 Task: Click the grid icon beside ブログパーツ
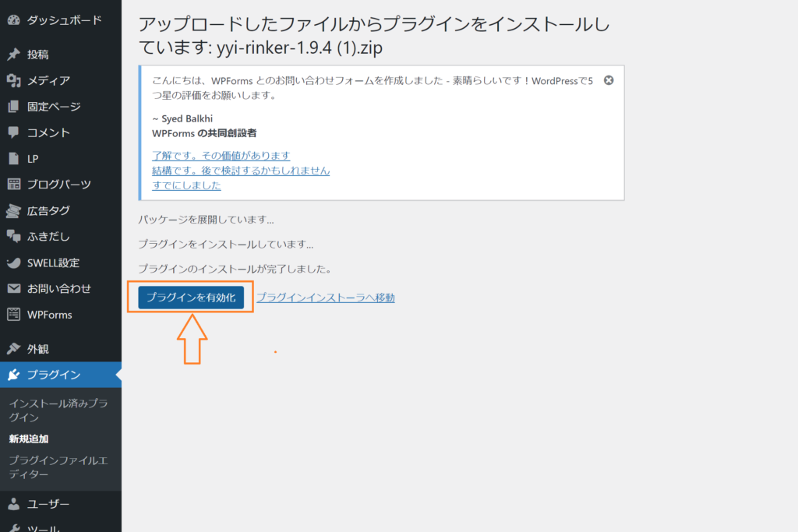pyautogui.click(x=14, y=184)
